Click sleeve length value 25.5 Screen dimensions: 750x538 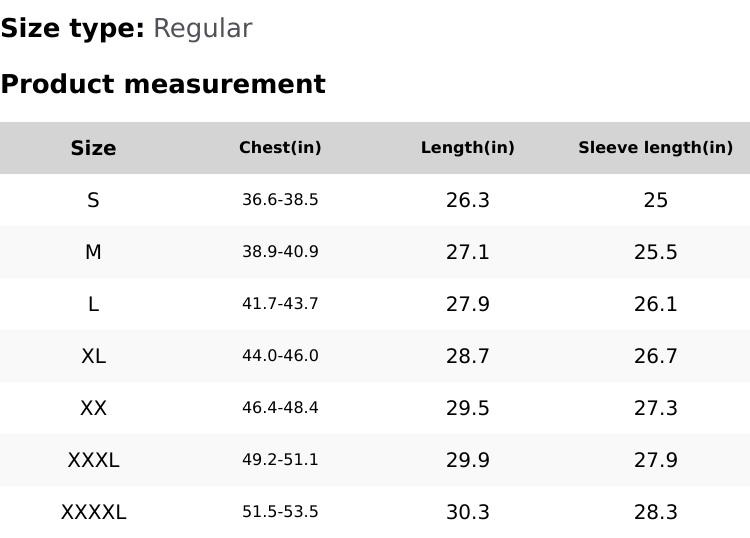(x=655, y=252)
